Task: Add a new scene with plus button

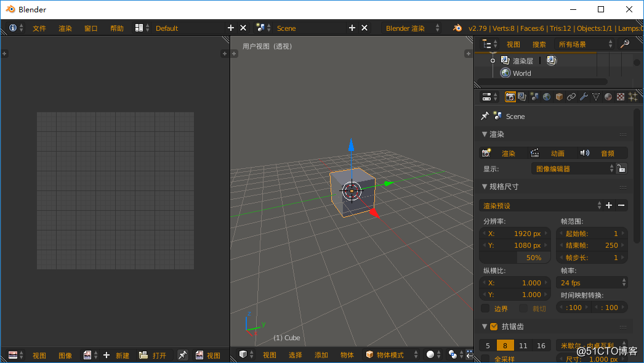Action: (x=352, y=28)
